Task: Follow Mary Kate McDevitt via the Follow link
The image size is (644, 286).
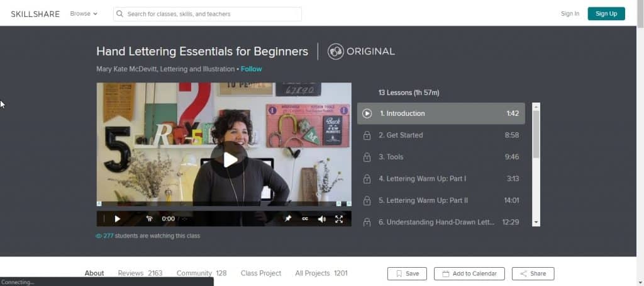Action: coord(251,69)
